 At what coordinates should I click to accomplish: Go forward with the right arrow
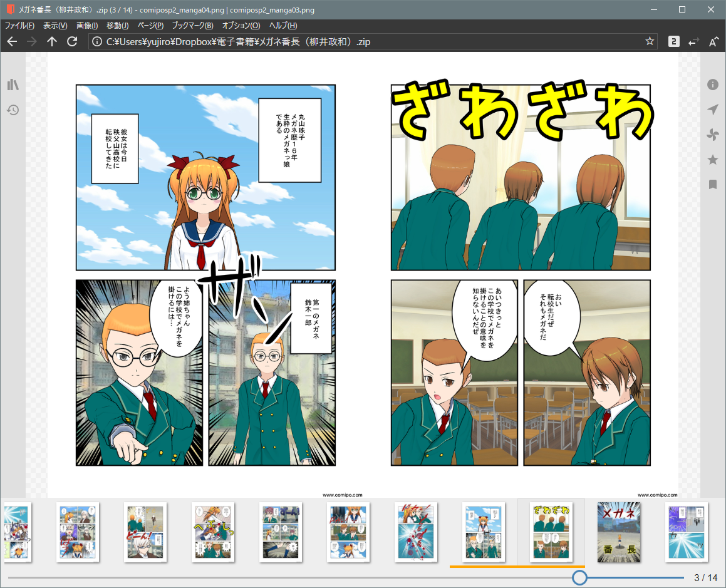coord(32,42)
